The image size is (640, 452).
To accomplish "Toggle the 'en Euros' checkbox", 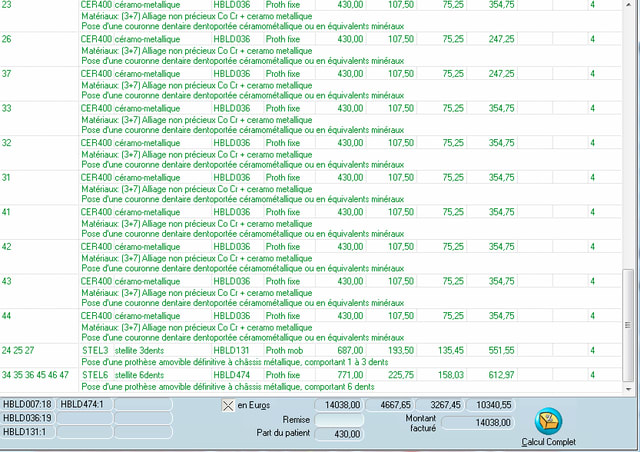I will [x=227, y=405].
